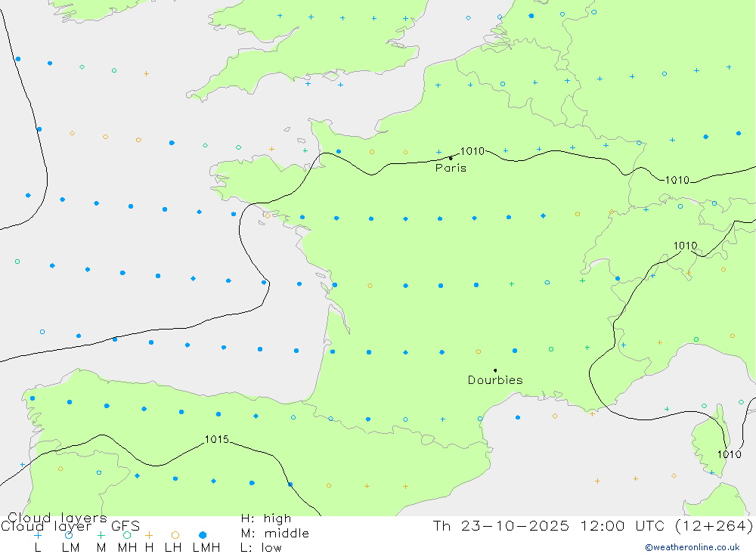Screen dimensions: 756x554
Task: Click the 'LMH' legend label
Action: pos(206,548)
